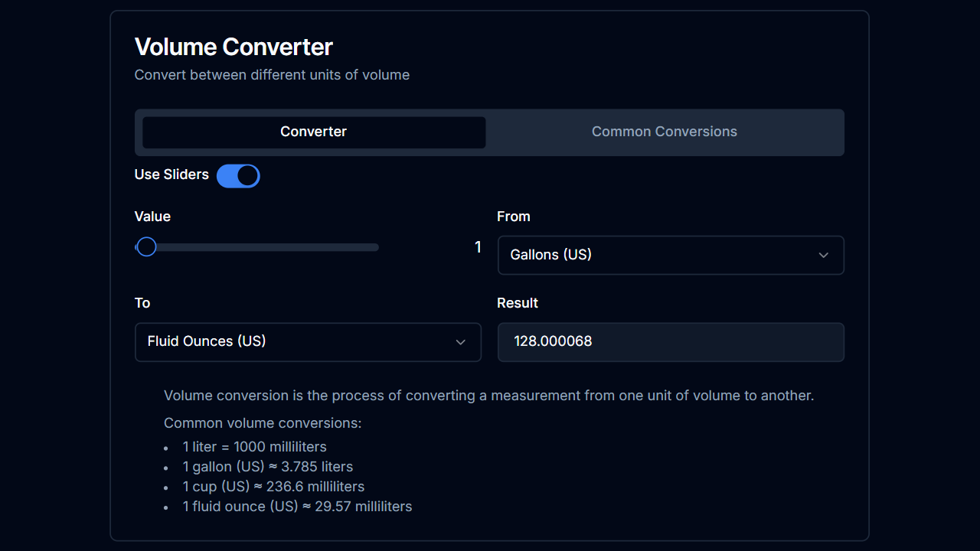Viewport: 980px width, 551px height.
Task: Click the round slider handle
Action: 145,246
